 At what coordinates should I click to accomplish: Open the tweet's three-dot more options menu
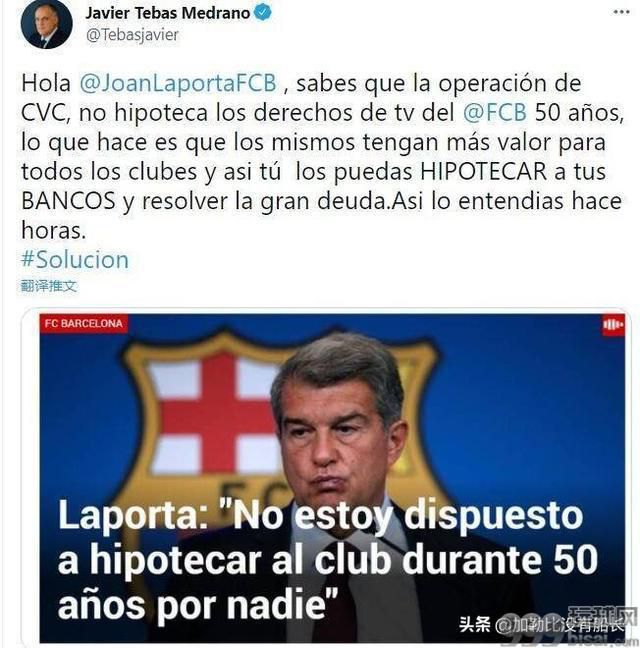[621, 12]
